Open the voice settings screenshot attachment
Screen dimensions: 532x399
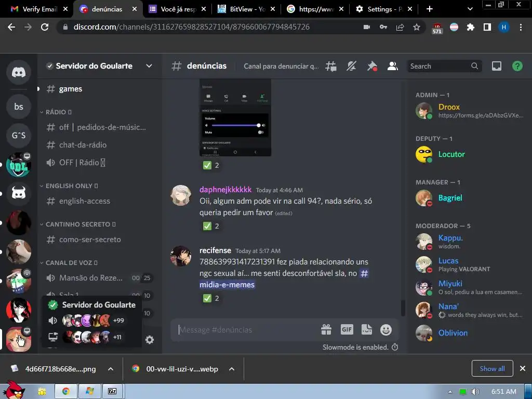point(235,118)
